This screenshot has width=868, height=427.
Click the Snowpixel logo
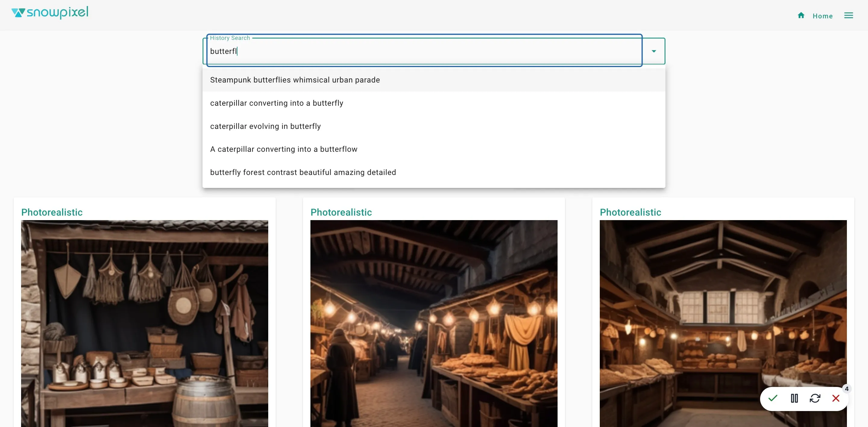pos(50,13)
